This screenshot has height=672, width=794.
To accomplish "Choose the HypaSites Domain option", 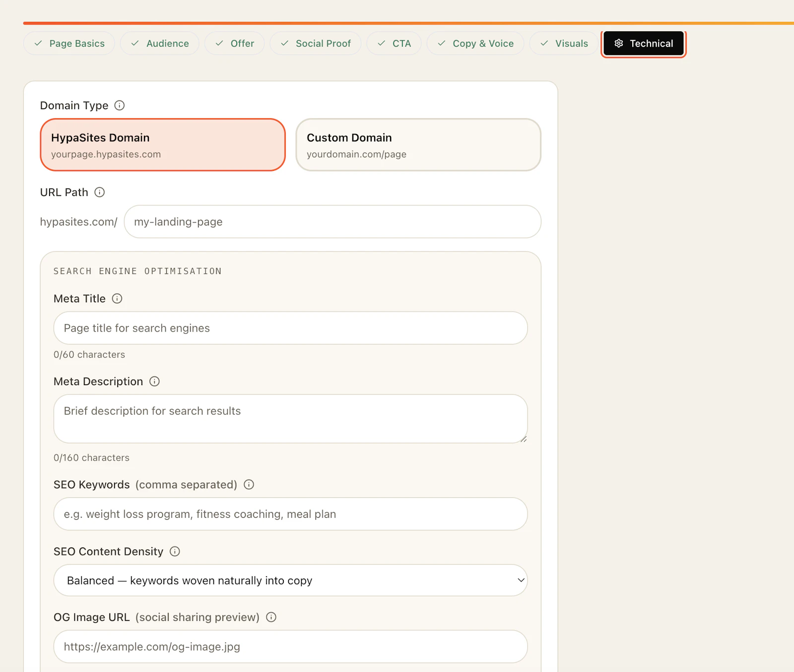I will pyautogui.click(x=163, y=145).
